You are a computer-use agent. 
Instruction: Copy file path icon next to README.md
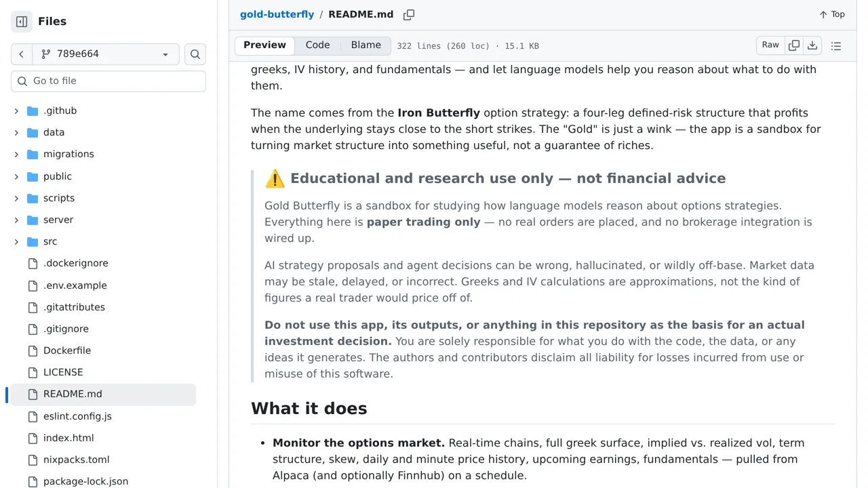[409, 14]
